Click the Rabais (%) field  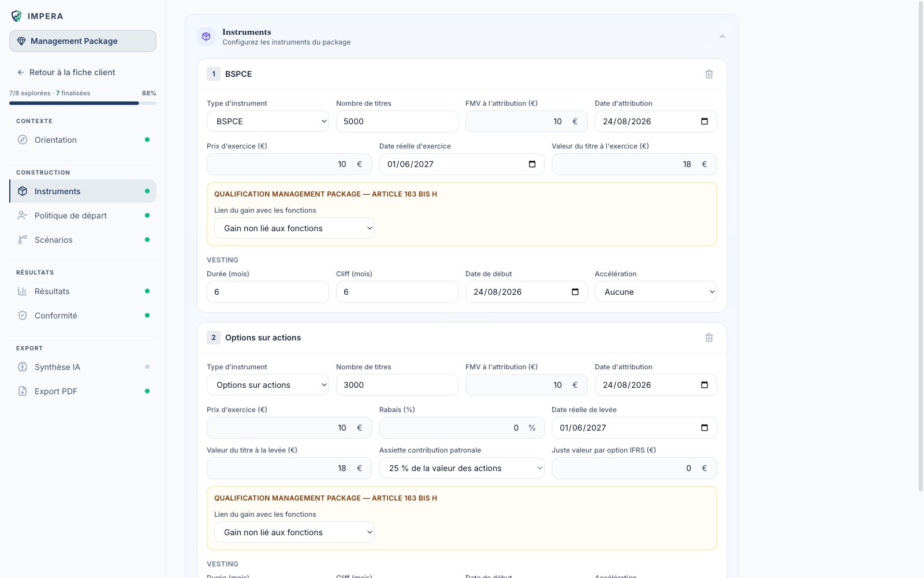[462, 428]
